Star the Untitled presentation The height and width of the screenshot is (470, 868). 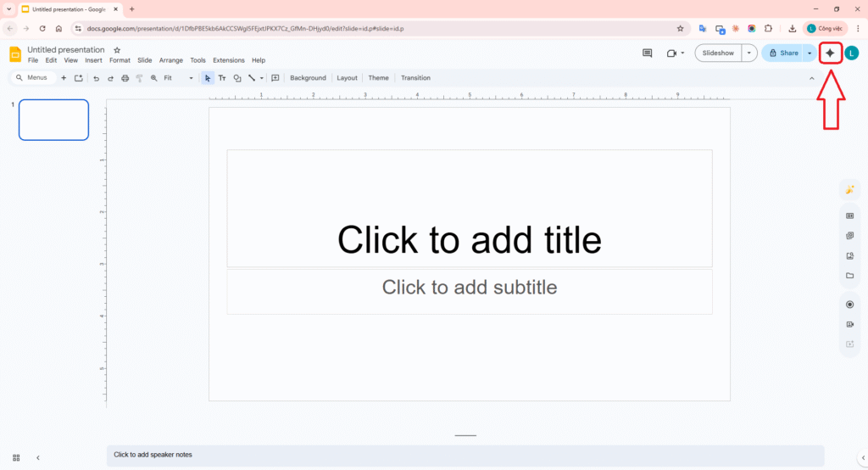(117, 50)
